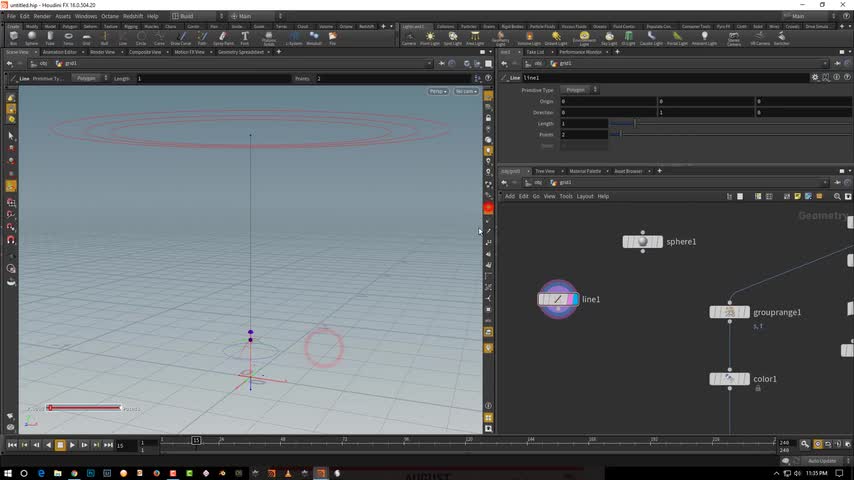Image resolution: width=854 pixels, height=480 pixels.
Task: Click the Add menu in network editor
Action: pyautogui.click(x=509, y=196)
